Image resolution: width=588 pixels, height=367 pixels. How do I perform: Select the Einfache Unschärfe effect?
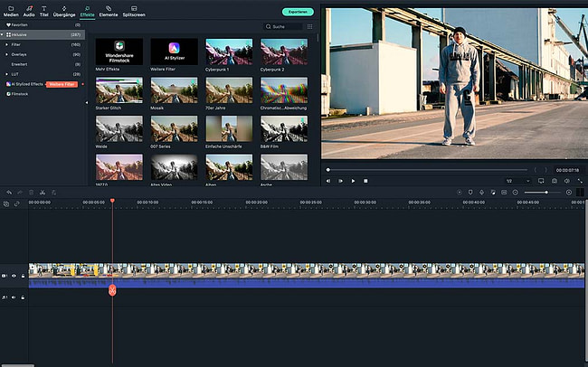coord(229,128)
